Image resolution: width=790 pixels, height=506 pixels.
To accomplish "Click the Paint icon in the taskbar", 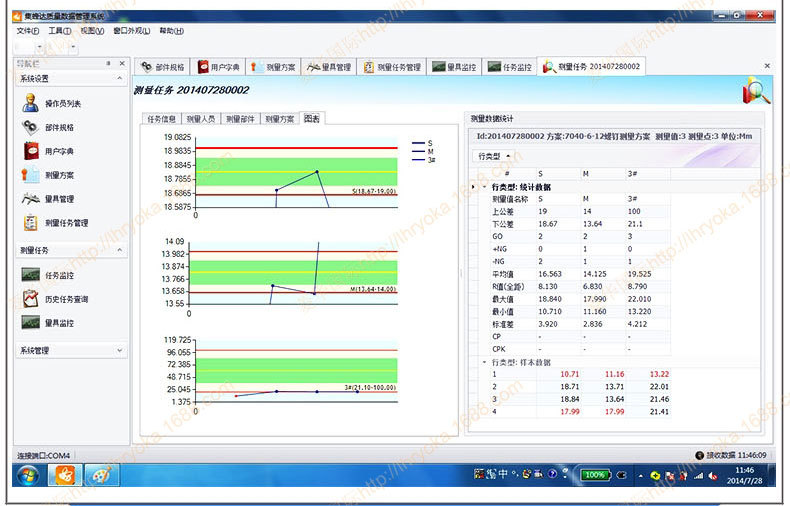I will tap(101, 474).
